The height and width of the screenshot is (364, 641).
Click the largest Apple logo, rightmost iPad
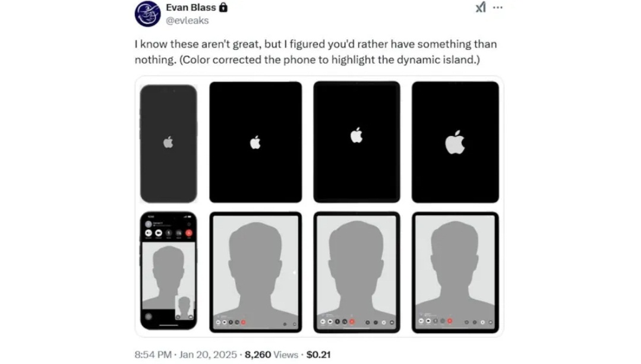tap(455, 143)
